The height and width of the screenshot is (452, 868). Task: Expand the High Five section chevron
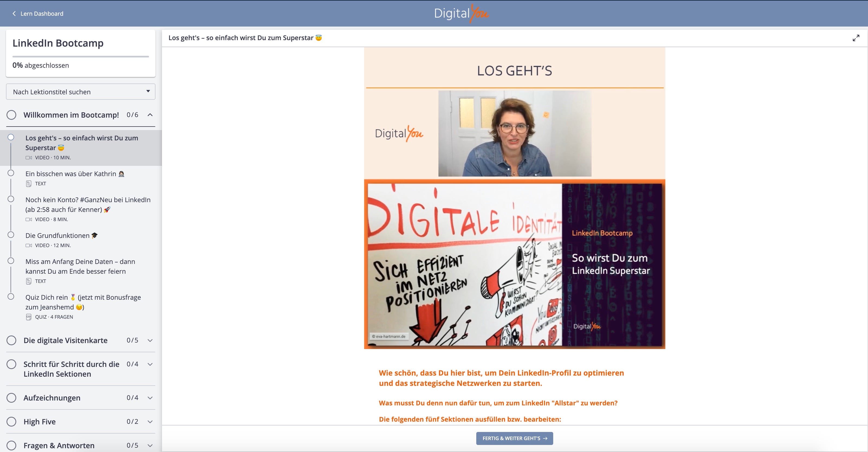[x=150, y=422]
